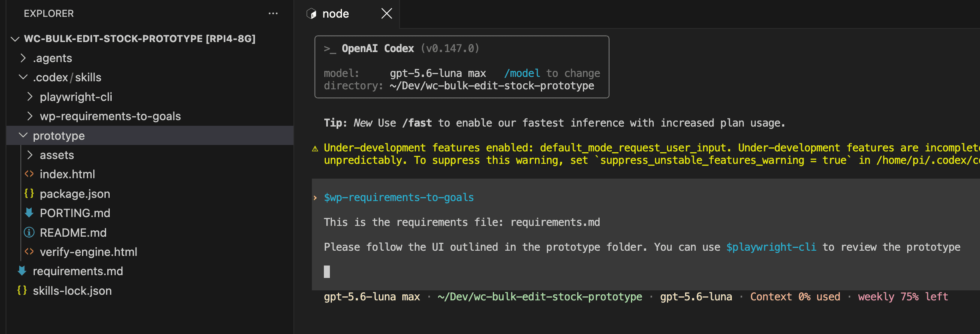Screen dimensions: 980x334
Task: Click the terminal input cursor block
Action: 327,272
